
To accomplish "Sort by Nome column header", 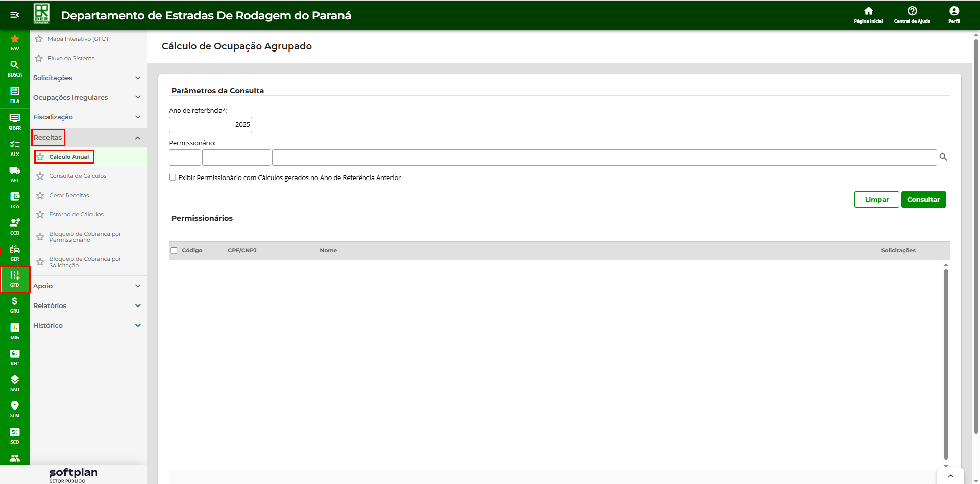I will tap(328, 250).
